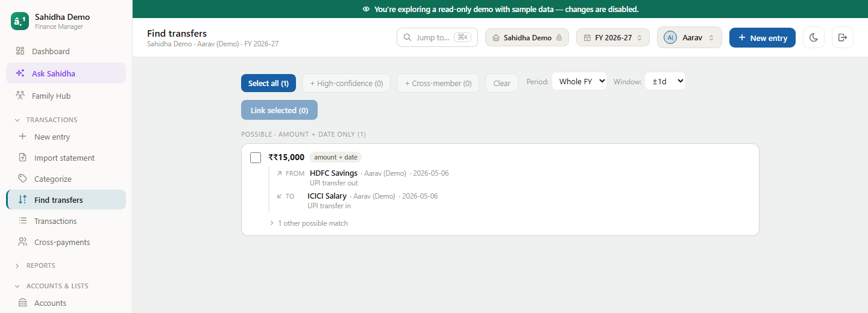Click the Import statement upload icon
The width and height of the screenshot is (868, 313).
pyautogui.click(x=23, y=158)
